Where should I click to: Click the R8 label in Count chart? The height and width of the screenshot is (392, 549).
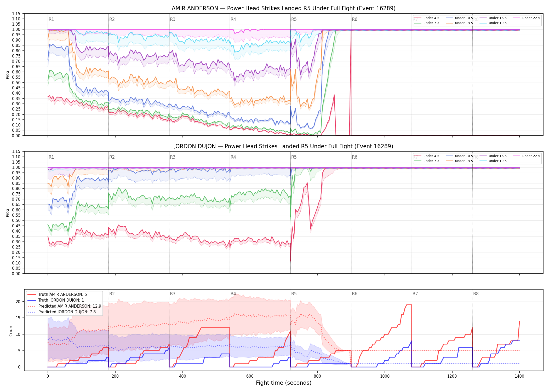476,294
